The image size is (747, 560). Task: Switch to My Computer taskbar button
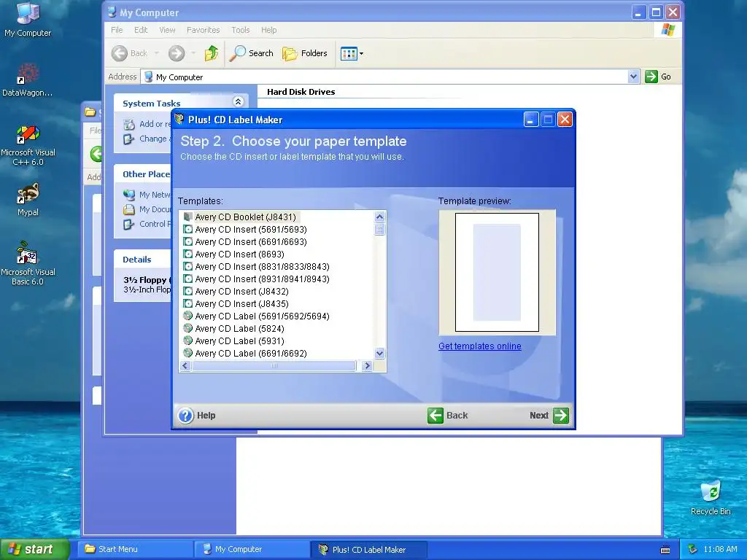[x=252, y=549]
